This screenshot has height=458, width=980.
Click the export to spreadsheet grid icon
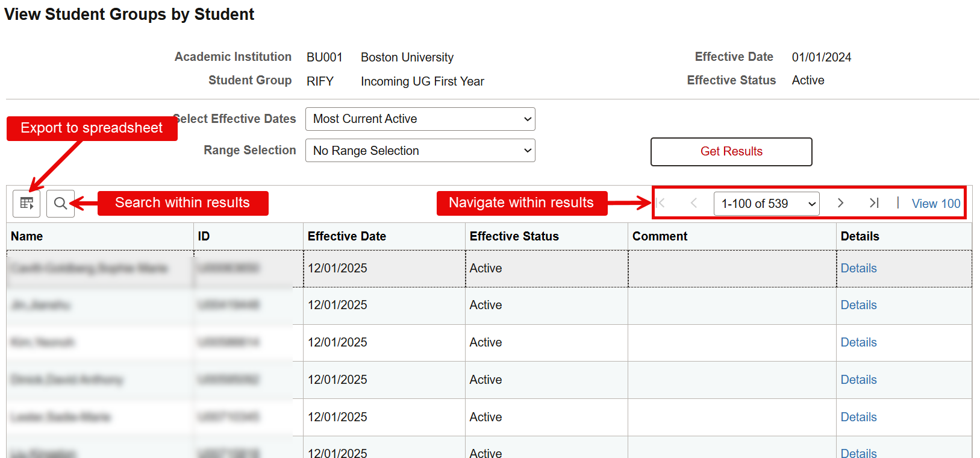point(27,204)
